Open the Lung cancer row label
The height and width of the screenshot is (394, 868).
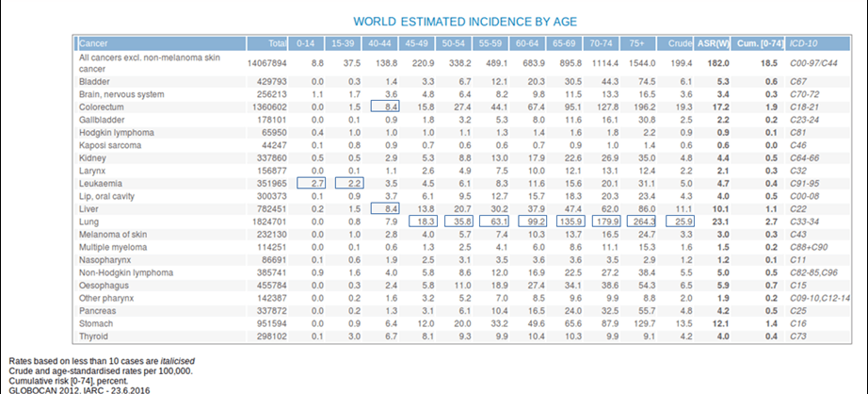pos(88,222)
